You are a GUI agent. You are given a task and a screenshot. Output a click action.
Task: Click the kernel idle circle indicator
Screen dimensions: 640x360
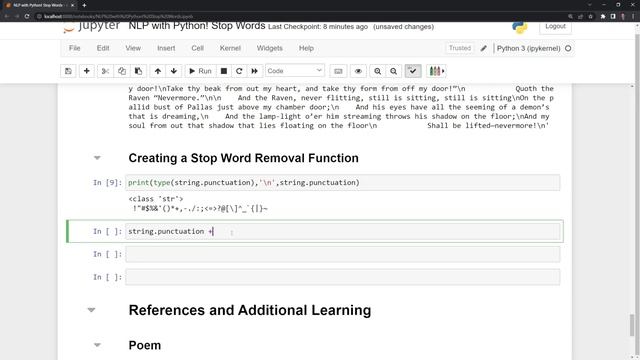(x=568, y=48)
